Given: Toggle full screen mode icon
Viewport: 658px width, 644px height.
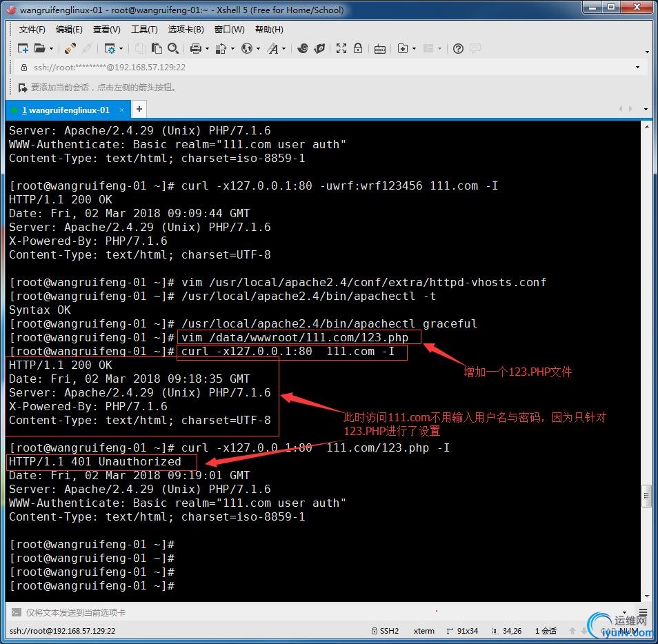Looking at the screenshot, I should [341, 49].
